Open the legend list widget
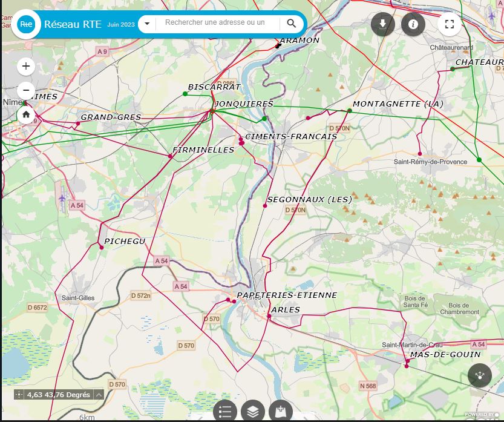 pos(225,411)
